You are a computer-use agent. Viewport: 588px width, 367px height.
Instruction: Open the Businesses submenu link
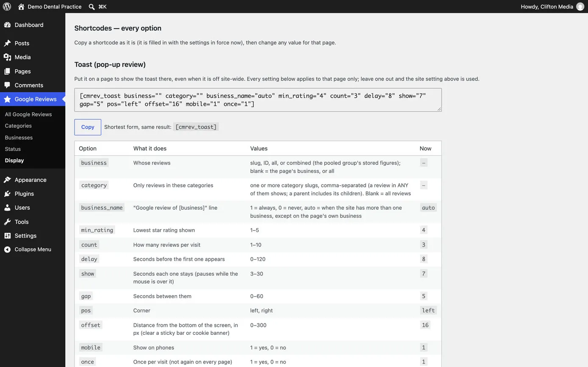click(19, 137)
